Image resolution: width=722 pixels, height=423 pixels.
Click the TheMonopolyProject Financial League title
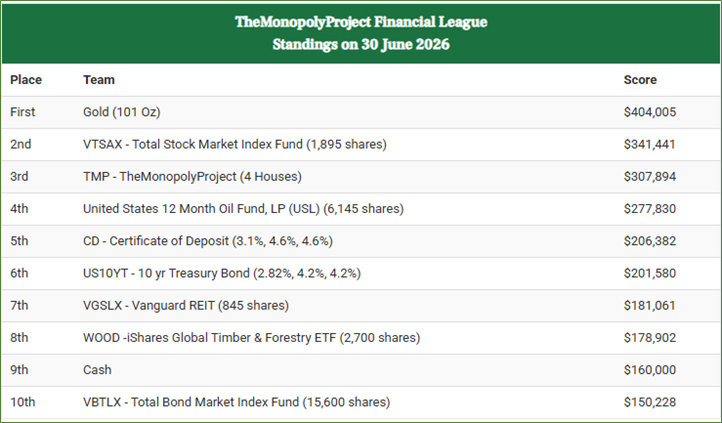pyautogui.click(x=361, y=22)
